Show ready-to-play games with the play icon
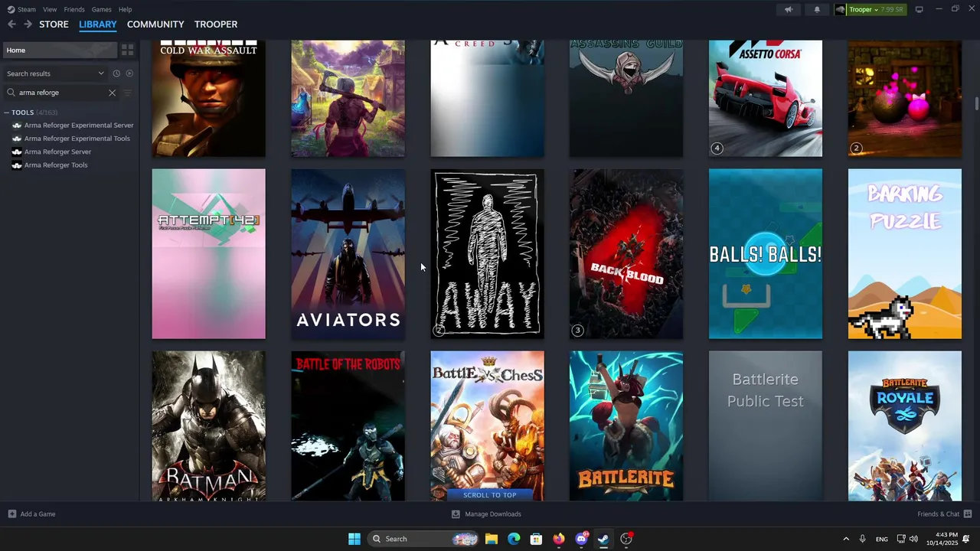 pyautogui.click(x=129, y=73)
